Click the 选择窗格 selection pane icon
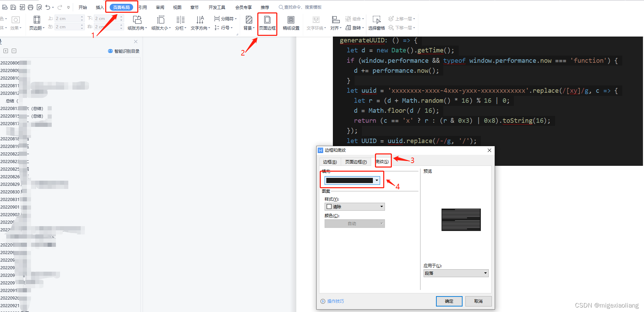The height and width of the screenshot is (312, 644). click(376, 20)
